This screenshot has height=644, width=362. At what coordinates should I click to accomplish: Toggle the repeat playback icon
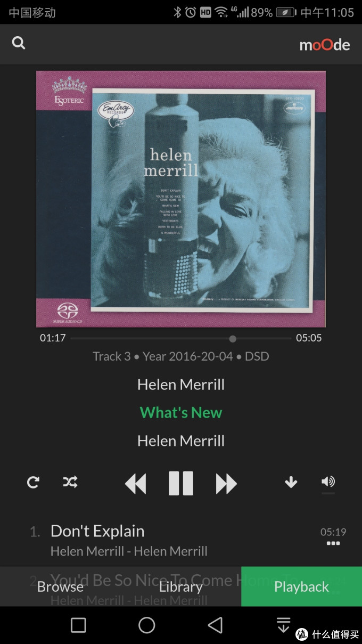pos(33,483)
